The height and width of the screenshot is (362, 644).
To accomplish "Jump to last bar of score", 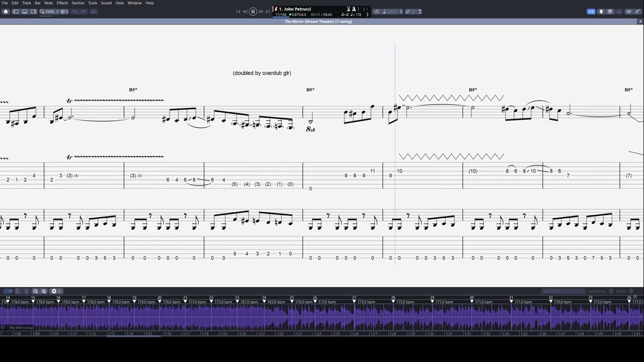I will [x=268, y=12].
